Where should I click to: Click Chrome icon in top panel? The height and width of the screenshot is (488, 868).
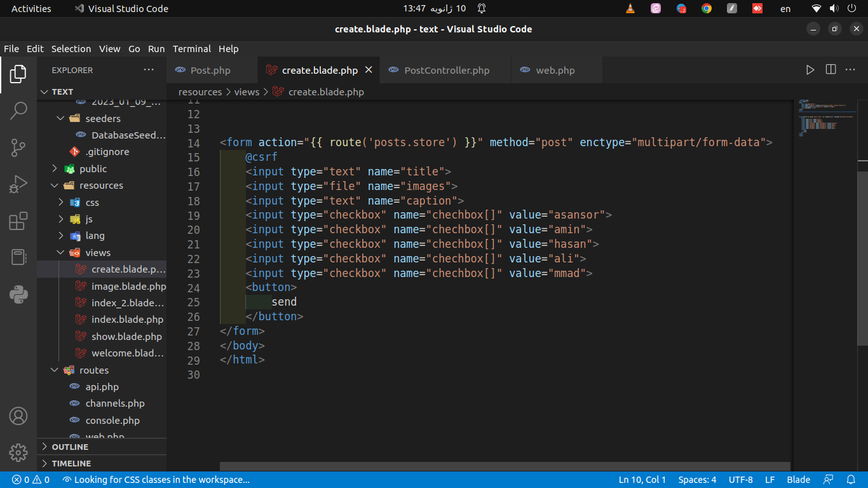(707, 8)
